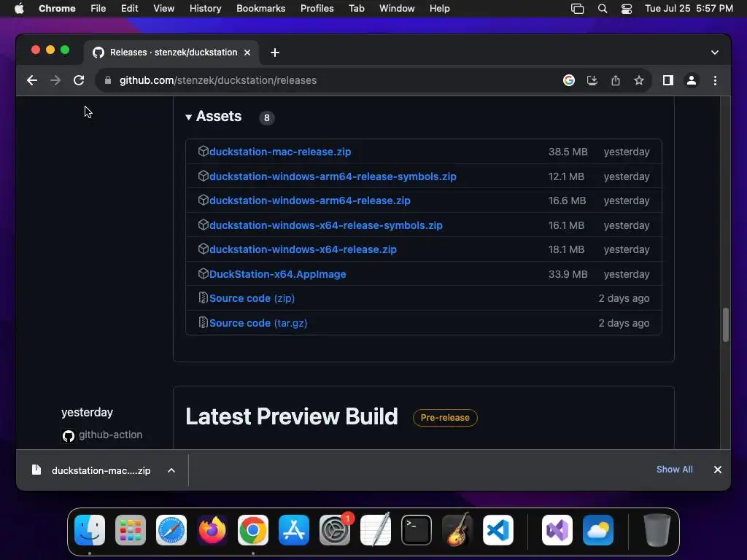Open GarageBand from the Dock
This screenshot has height=560, width=747.
[457, 530]
